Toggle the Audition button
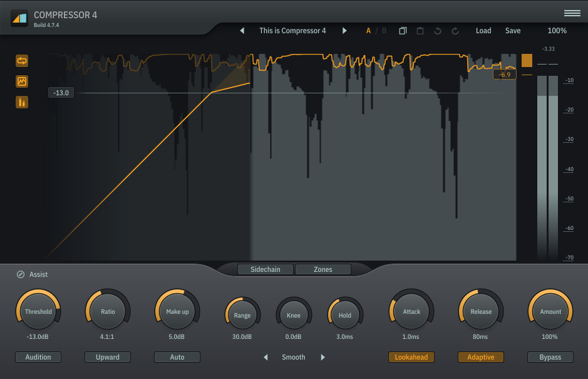 tap(38, 357)
